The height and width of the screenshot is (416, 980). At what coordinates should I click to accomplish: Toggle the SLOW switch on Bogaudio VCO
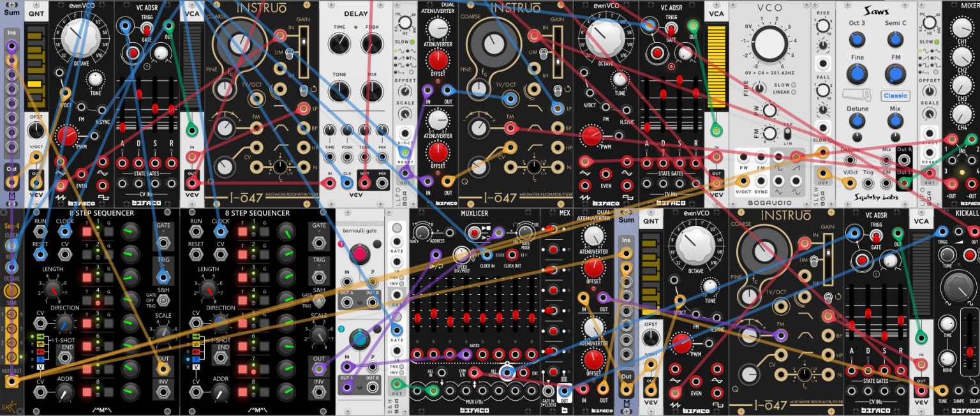(x=792, y=85)
